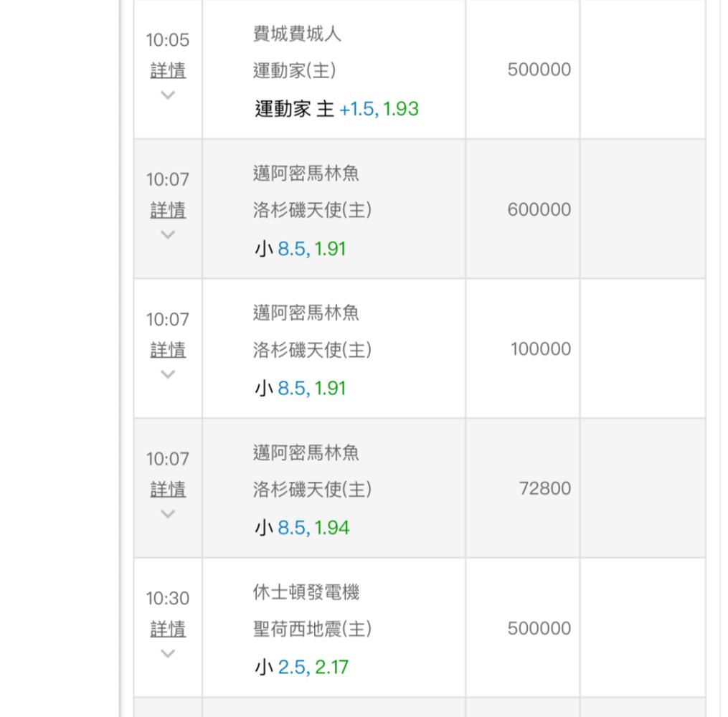The width and height of the screenshot is (728, 717).
Task: Select 休士頓發電機 team name
Action: coord(306,592)
